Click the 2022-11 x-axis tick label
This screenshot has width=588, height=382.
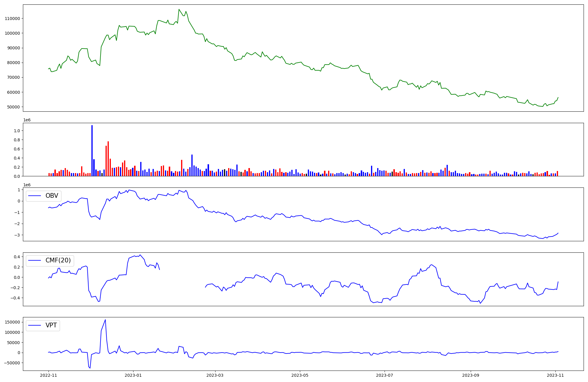(x=49, y=375)
